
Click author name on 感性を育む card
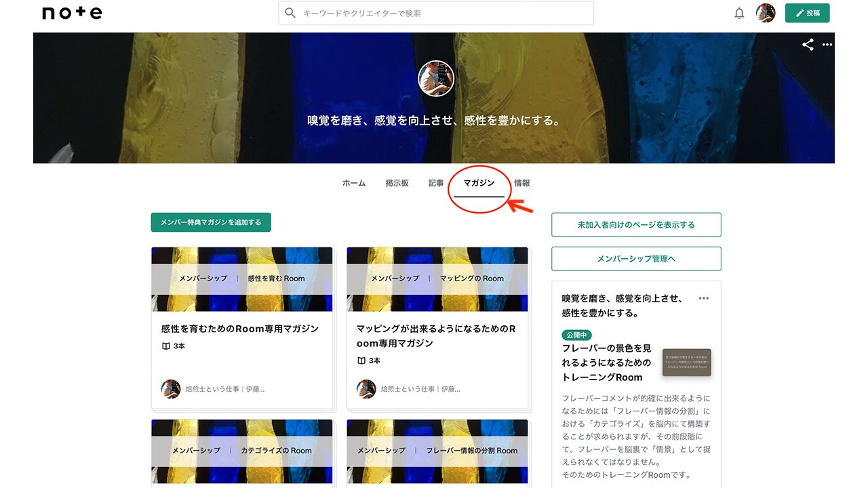[x=225, y=390]
